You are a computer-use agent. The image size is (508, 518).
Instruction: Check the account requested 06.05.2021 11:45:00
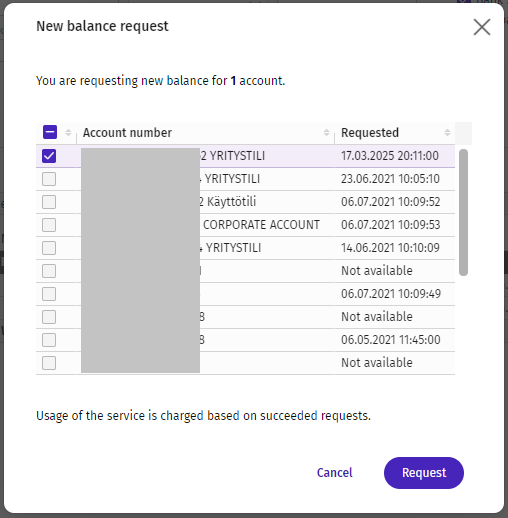tap(49, 340)
